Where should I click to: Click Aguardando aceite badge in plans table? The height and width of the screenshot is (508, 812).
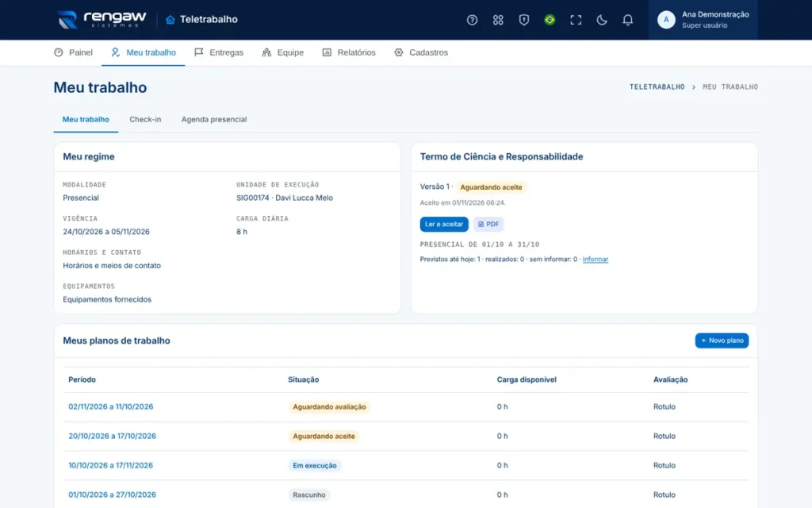(x=324, y=436)
